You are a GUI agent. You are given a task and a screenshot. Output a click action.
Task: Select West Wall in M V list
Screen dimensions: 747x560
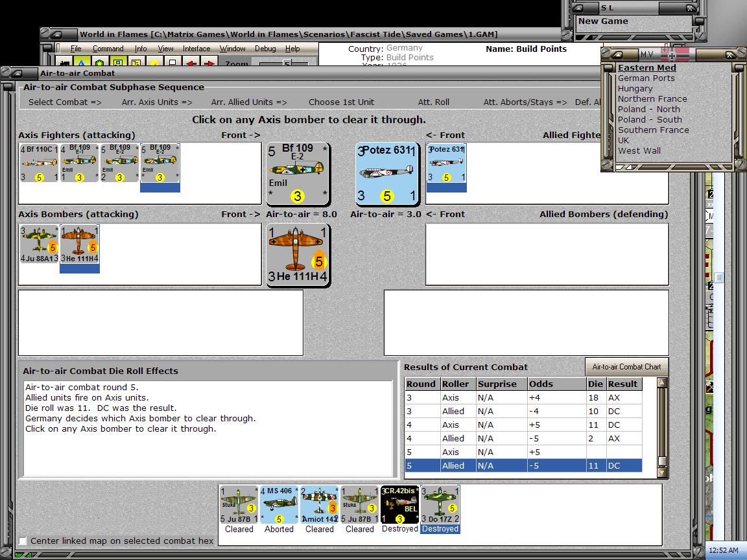(x=639, y=150)
